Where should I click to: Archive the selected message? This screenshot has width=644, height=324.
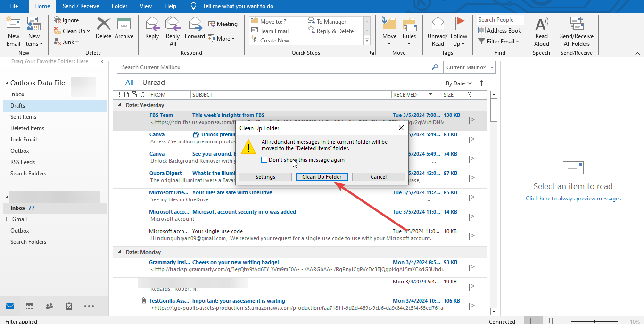click(124, 29)
